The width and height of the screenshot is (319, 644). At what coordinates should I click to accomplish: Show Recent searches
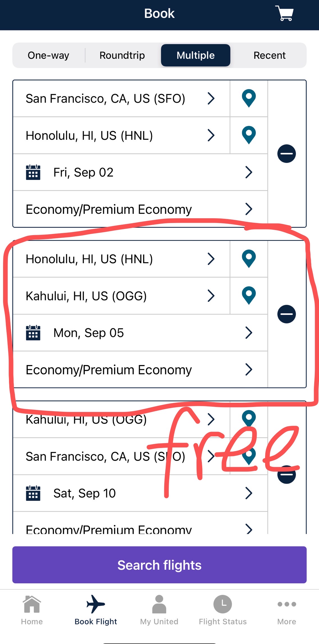pyautogui.click(x=269, y=55)
